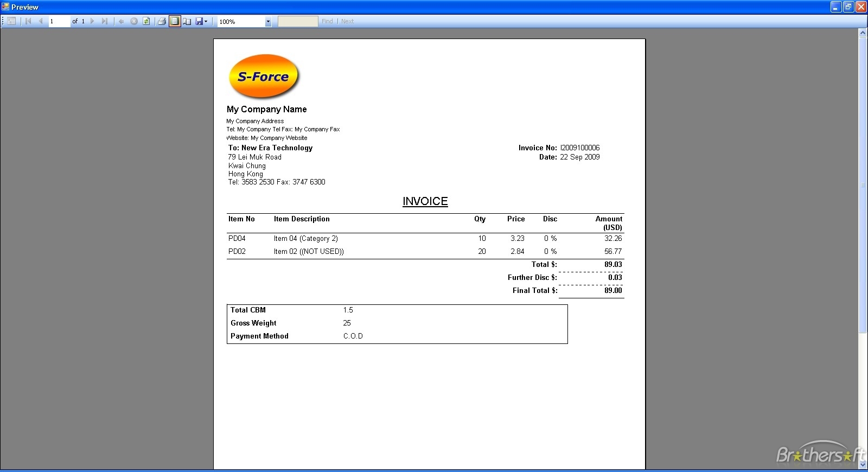Go to the next page

coord(92,21)
